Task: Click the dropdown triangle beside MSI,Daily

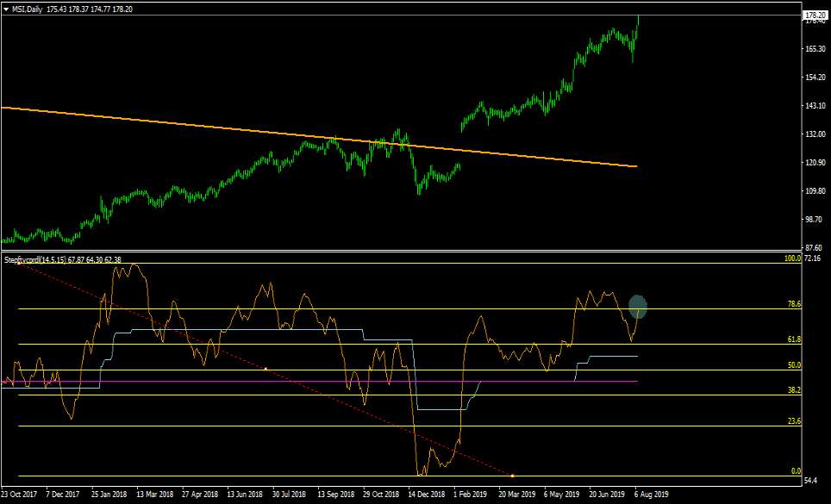Action: pyautogui.click(x=6, y=9)
